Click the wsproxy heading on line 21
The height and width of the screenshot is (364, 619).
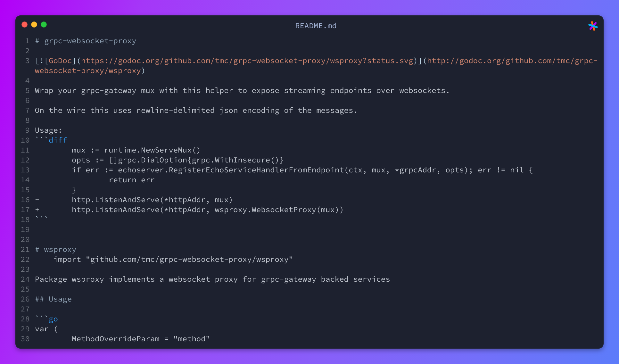pos(56,250)
